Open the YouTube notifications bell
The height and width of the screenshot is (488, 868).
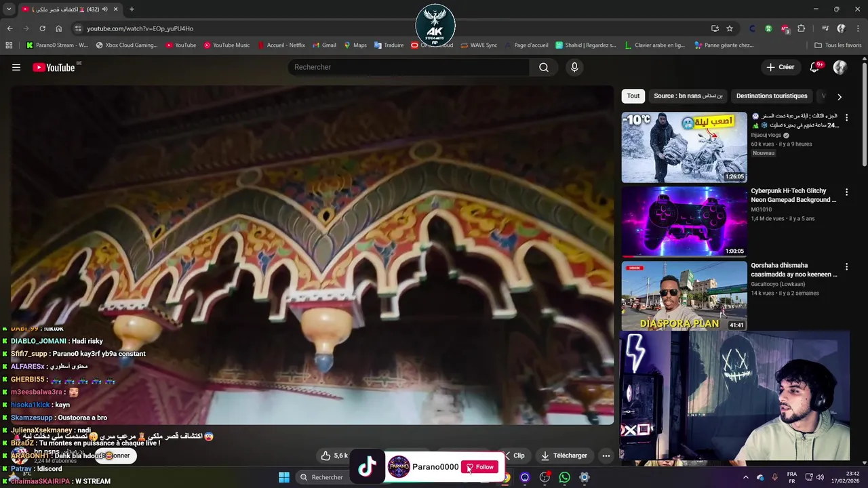[815, 67]
